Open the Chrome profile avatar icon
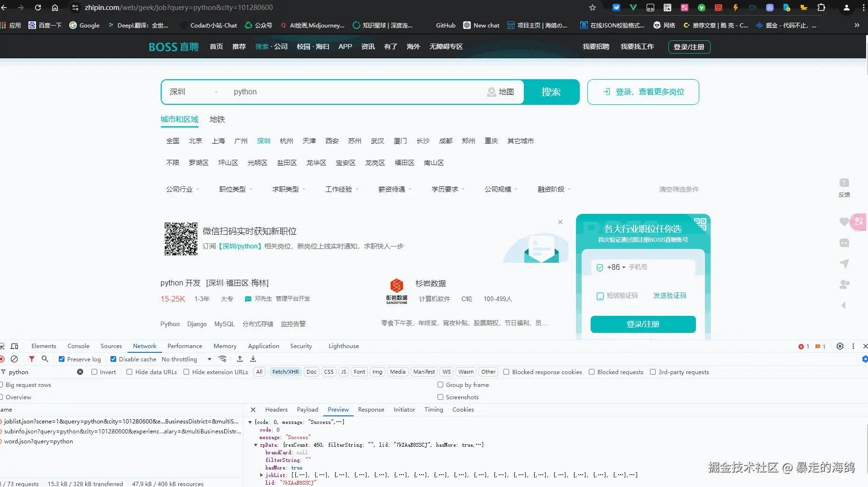The width and height of the screenshot is (868, 487). [x=847, y=8]
